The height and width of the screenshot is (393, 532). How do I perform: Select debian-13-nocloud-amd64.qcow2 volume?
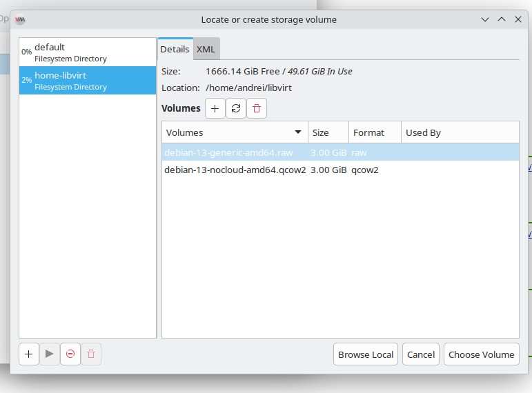(x=235, y=170)
